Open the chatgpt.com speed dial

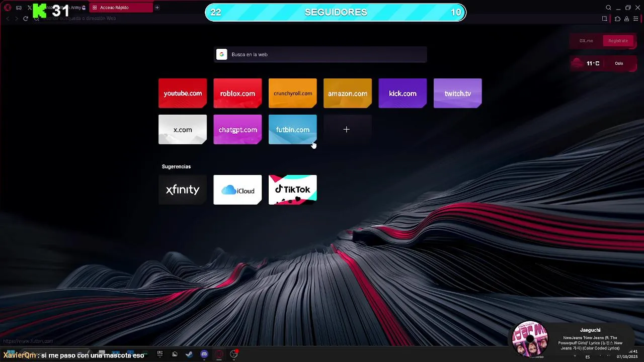pyautogui.click(x=237, y=129)
